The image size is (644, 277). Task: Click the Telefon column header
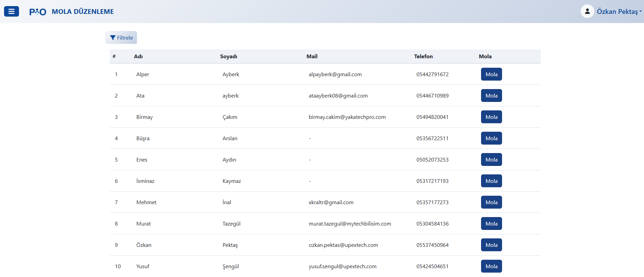(423, 57)
